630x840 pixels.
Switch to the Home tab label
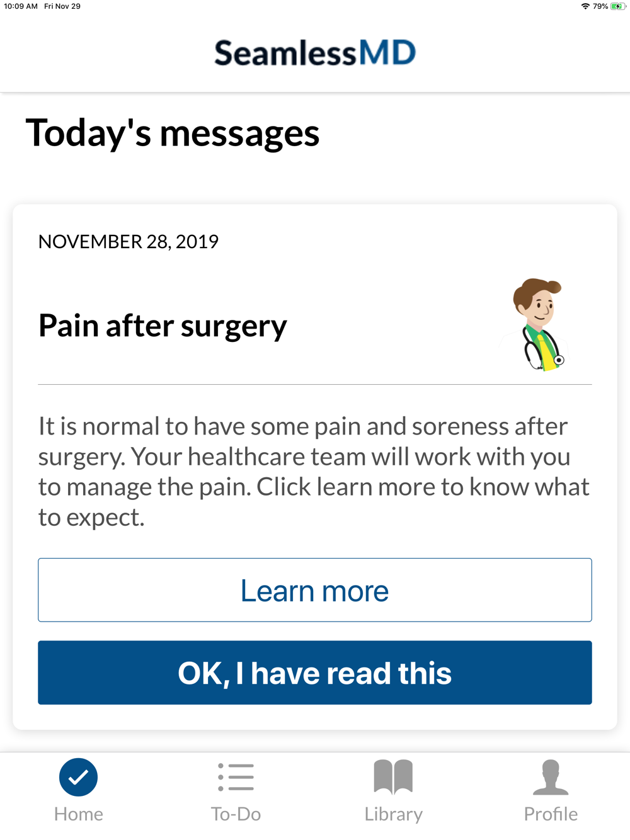pos(78,814)
